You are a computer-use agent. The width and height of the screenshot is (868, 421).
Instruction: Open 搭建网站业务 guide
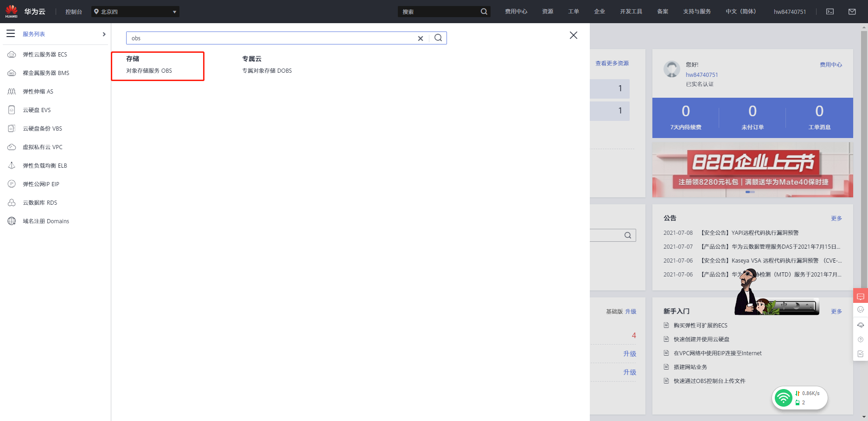(x=690, y=367)
